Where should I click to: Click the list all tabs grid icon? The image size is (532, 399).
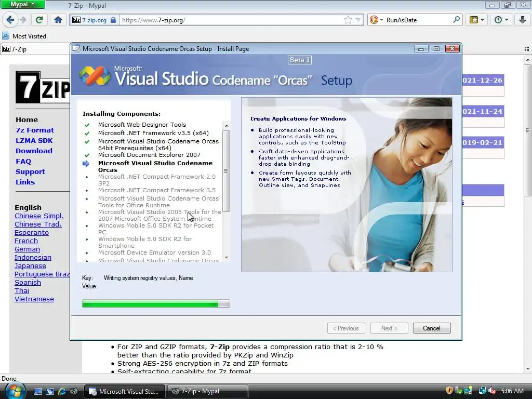[527, 49]
